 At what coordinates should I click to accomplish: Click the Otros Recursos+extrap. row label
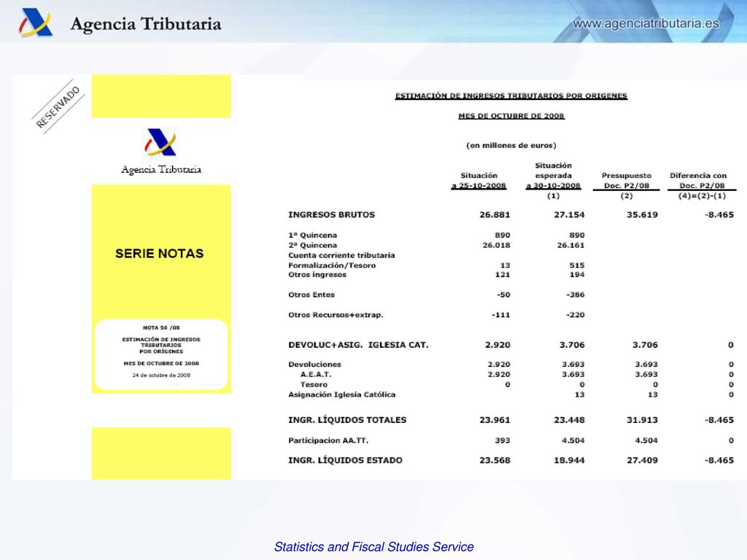(336, 315)
